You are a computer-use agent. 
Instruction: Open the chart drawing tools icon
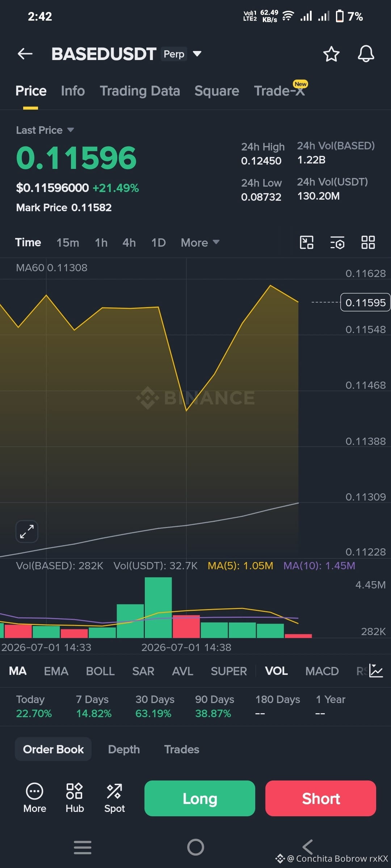pos(307,242)
